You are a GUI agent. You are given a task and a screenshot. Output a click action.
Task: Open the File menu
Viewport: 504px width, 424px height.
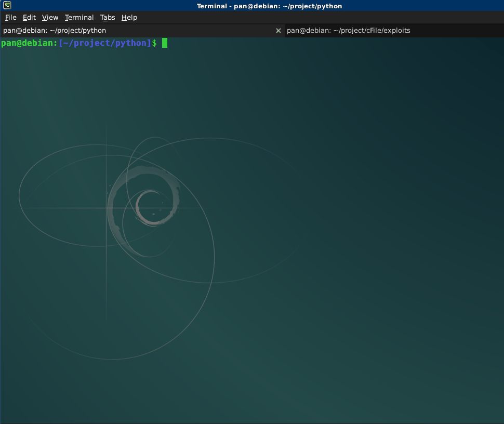[x=10, y=17]
